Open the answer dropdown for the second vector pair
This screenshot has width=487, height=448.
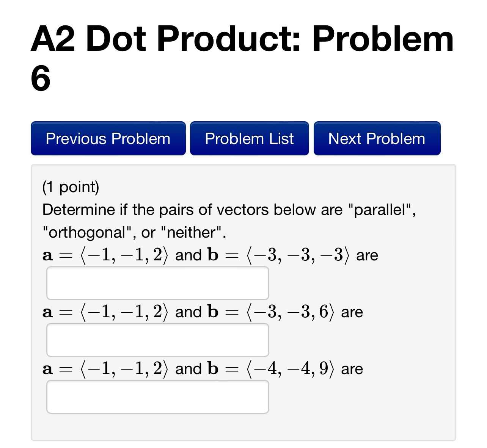pyautogui.click(x=157, y=340)
